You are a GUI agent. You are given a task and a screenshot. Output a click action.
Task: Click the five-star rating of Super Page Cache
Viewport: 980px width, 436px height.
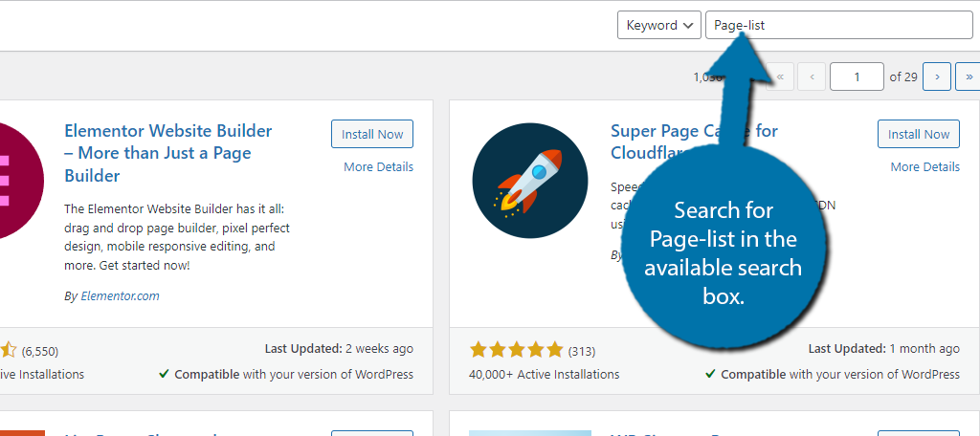[516, 350]
